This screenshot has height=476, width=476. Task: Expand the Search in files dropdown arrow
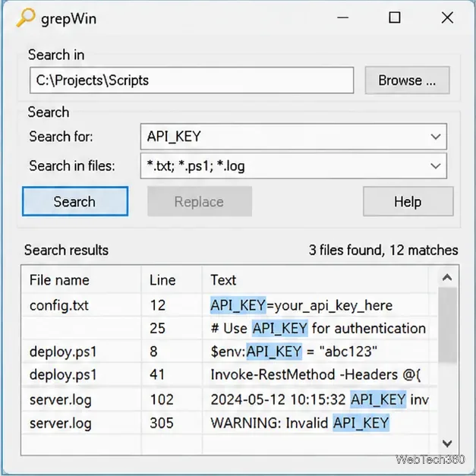[436, 166]
